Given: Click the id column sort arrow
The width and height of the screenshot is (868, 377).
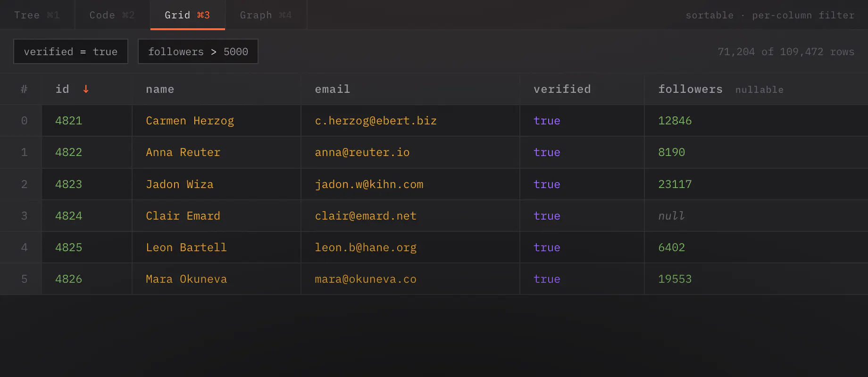Looking at the screenshot, I should click(x=86, y=89).
